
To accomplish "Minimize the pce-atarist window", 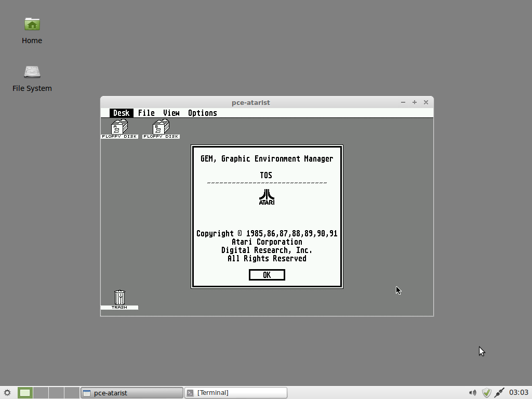I will coord(403,102).
